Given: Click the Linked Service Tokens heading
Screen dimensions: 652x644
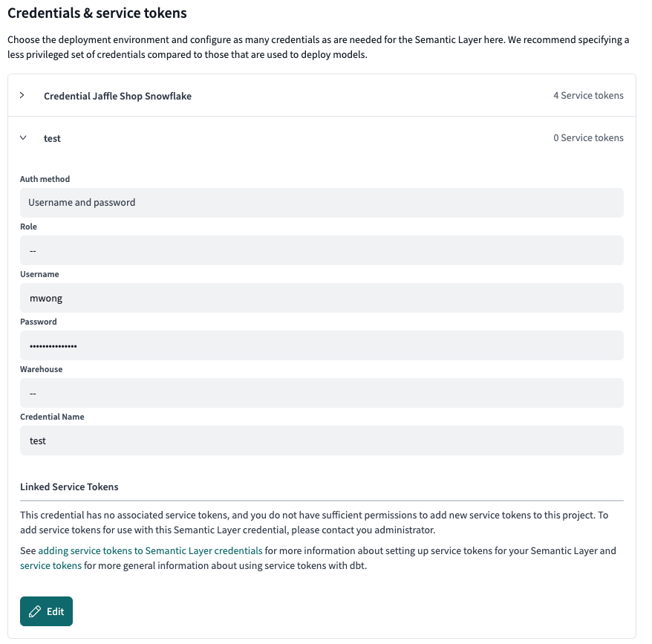Looking at the screenshot, I should (69, 487).
